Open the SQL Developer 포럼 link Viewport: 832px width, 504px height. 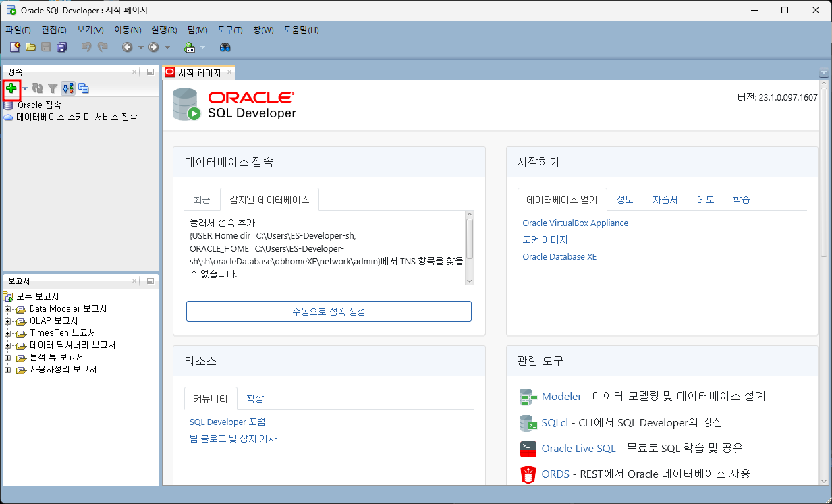(x=227, y=422)
